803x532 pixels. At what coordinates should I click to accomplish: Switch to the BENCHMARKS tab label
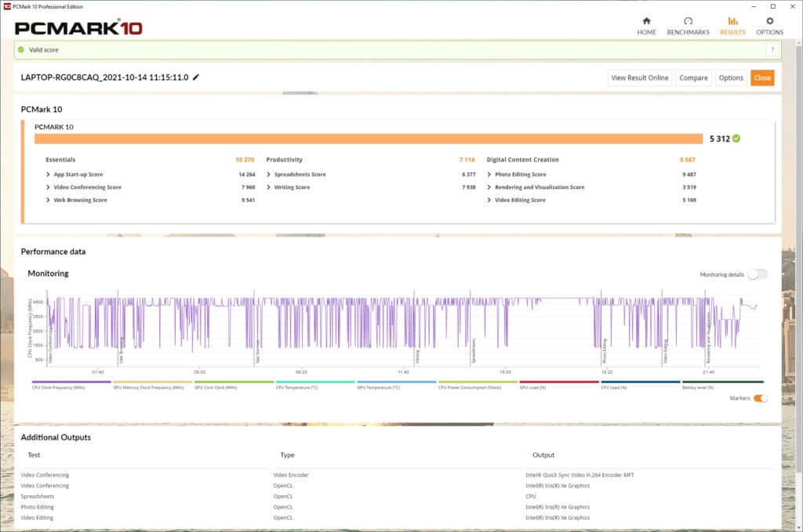689,32
